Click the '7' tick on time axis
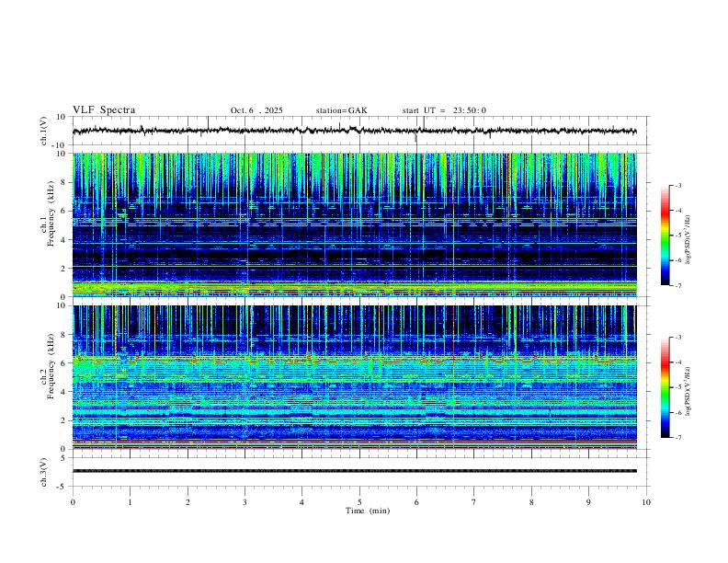This screenshot has width=728, height=563. (x=474, y=502)
